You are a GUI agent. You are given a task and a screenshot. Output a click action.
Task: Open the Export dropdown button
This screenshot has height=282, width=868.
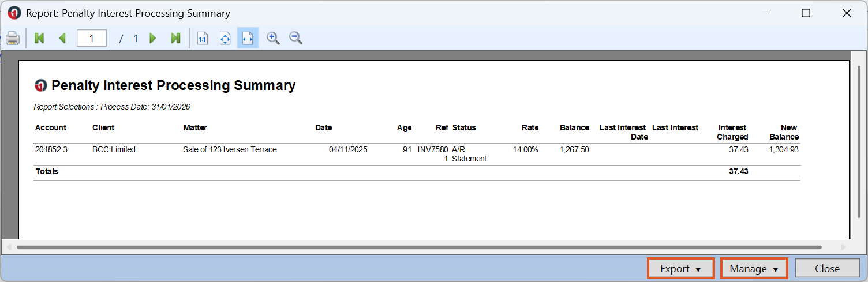(681, 269)
